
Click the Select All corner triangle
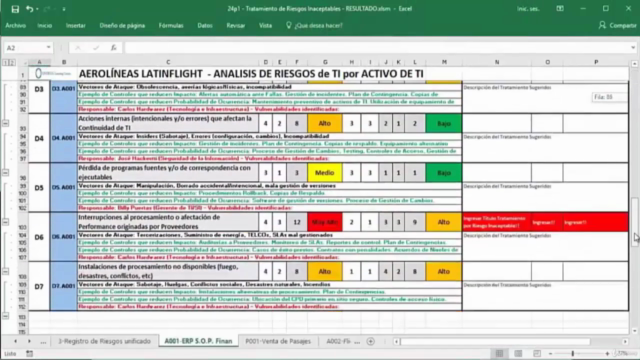pos(25,62)
